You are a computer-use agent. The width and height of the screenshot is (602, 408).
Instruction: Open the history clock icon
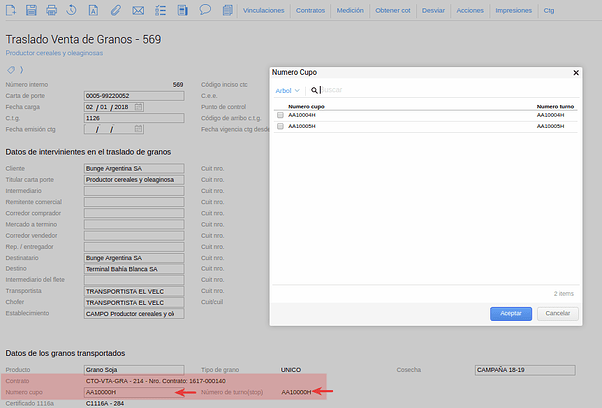click(71, 10)
